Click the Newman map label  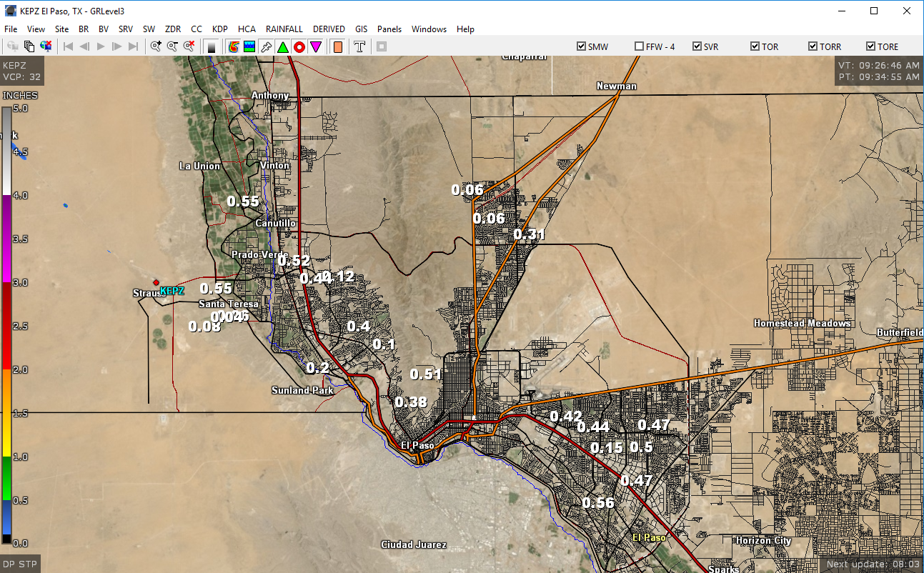617,86
